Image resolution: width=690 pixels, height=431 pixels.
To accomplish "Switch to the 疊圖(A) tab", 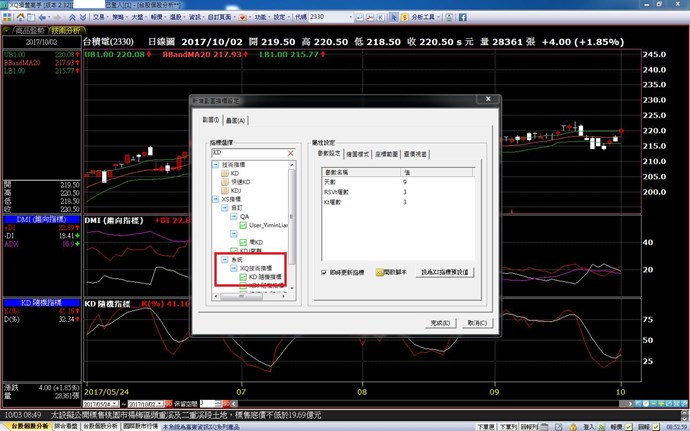I will [236, 120].
